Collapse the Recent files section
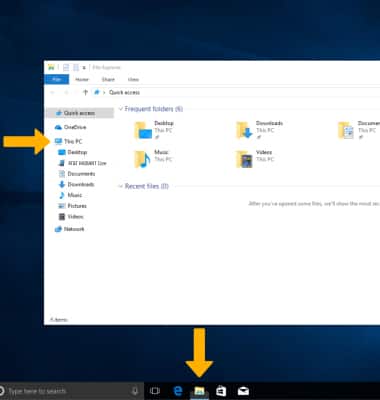This screenshot has height=400, width=380. [121, 186]
